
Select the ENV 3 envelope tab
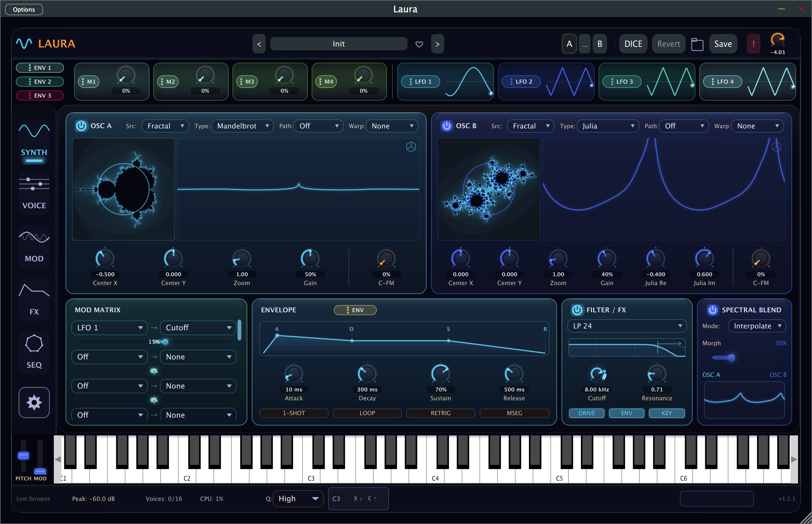click(40, 96)
